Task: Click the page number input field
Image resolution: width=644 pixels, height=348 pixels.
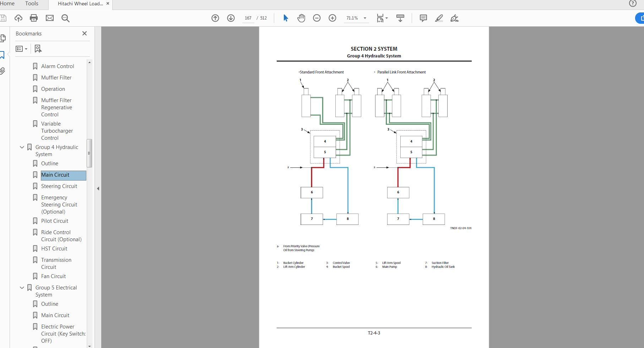Action: coord(248,18)
